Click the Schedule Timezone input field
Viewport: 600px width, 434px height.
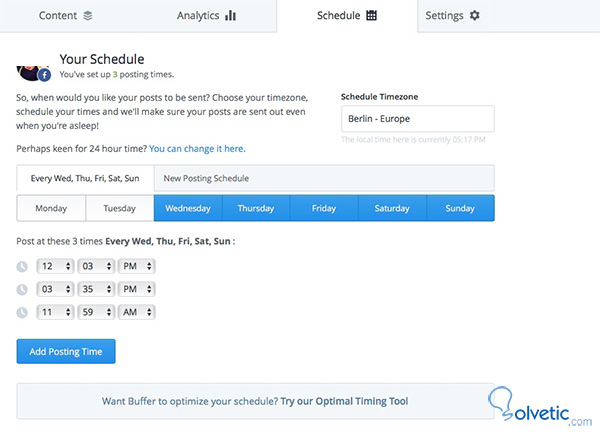417,119
